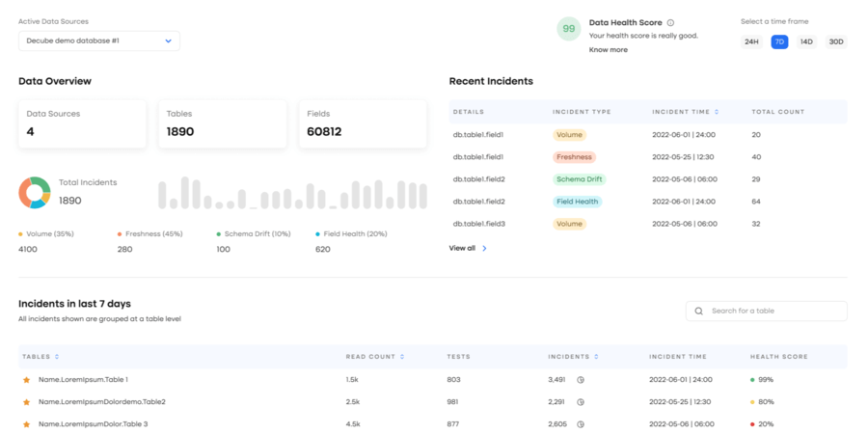Screen dimensions: 868x434
Task: Sort by the Tables column
Action: [57, 357]
